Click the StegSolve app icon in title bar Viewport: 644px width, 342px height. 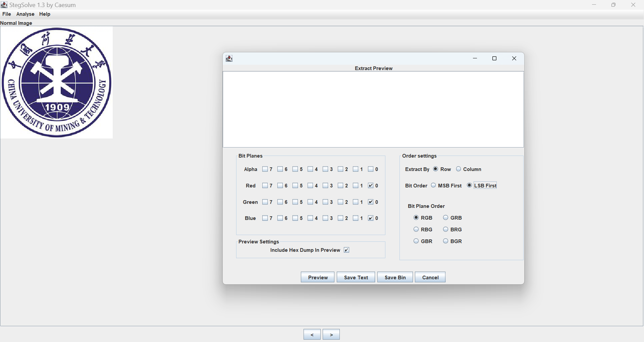pyautogui.click(x=4, y=5)
